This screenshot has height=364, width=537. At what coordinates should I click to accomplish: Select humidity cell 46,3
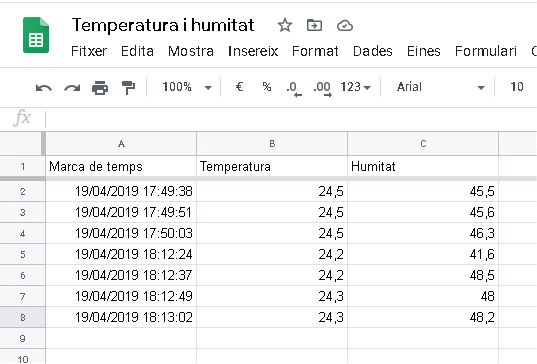click(423, 234)
